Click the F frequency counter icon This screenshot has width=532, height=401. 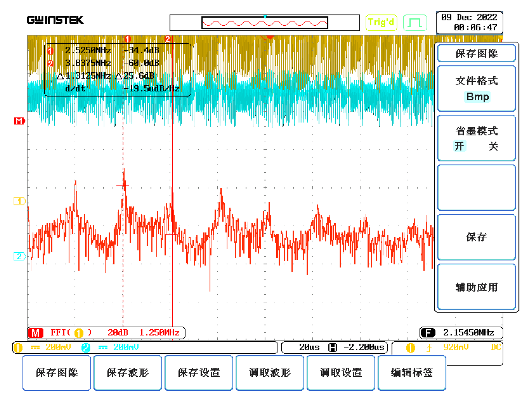[x=428, y=332]
